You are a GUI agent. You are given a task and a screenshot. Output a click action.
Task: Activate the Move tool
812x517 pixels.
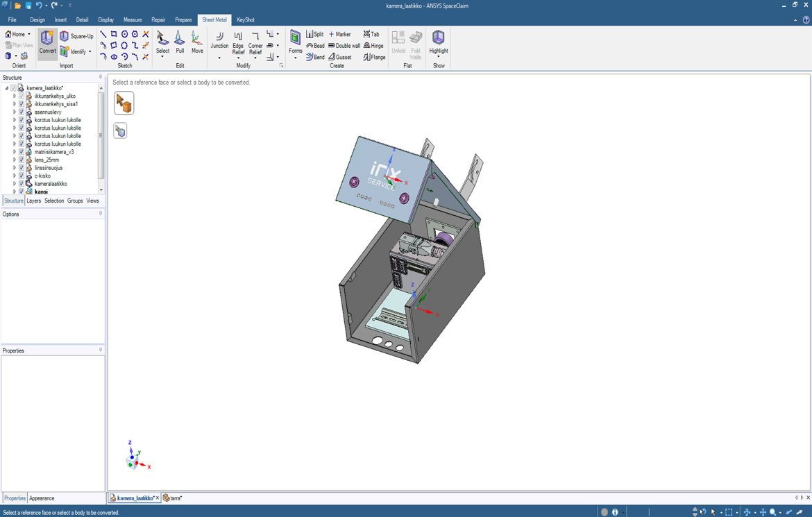tap(197, 43)
